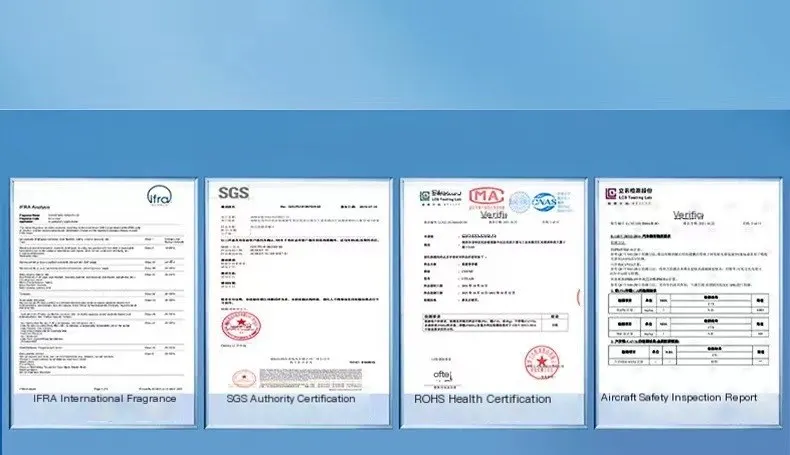Click the SGS logo heading
This screenshot has height=455, width=790.
click(233, 192)
